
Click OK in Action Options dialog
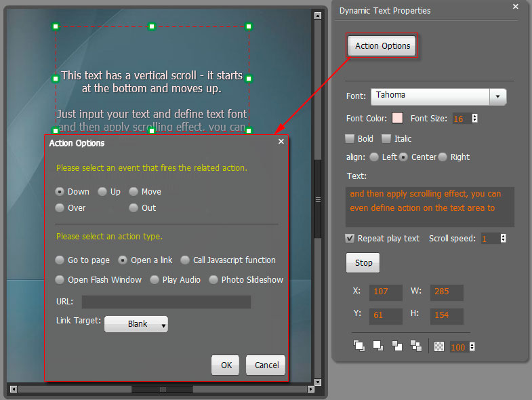coord(226,365)
